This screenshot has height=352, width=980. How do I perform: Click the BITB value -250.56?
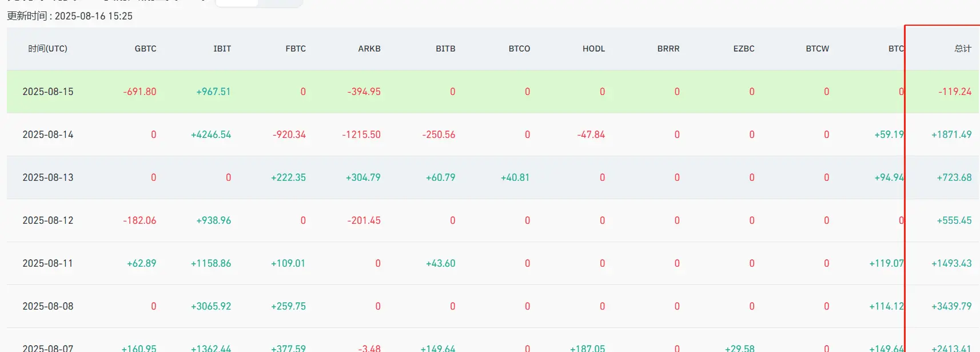point(439,135)
